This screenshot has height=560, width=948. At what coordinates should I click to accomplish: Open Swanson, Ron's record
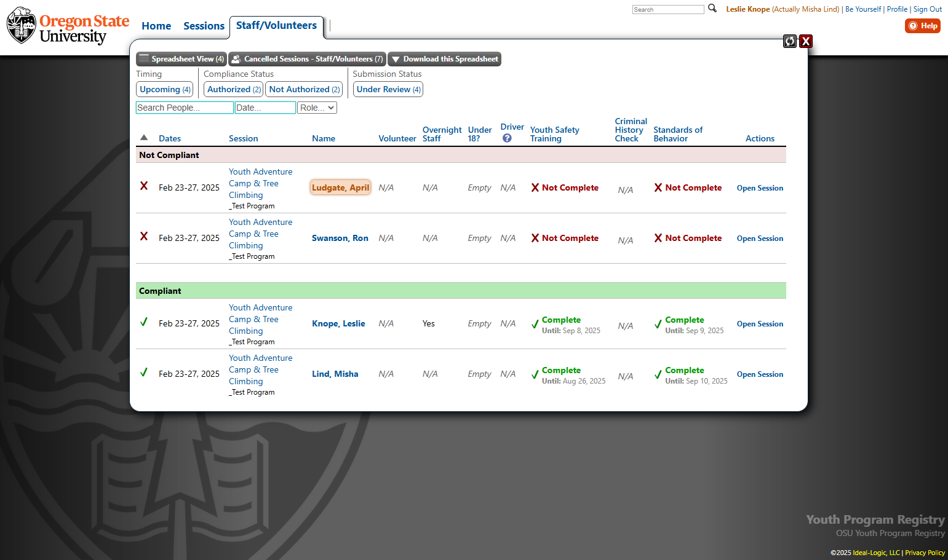click(x=340, y=238)
